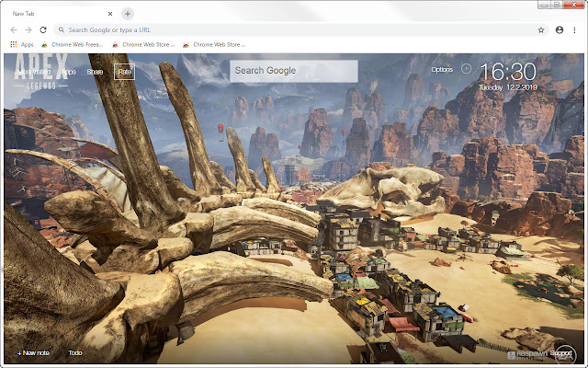
Task: Reload the page with the refresh icon
Action: [x=43, y=30]
